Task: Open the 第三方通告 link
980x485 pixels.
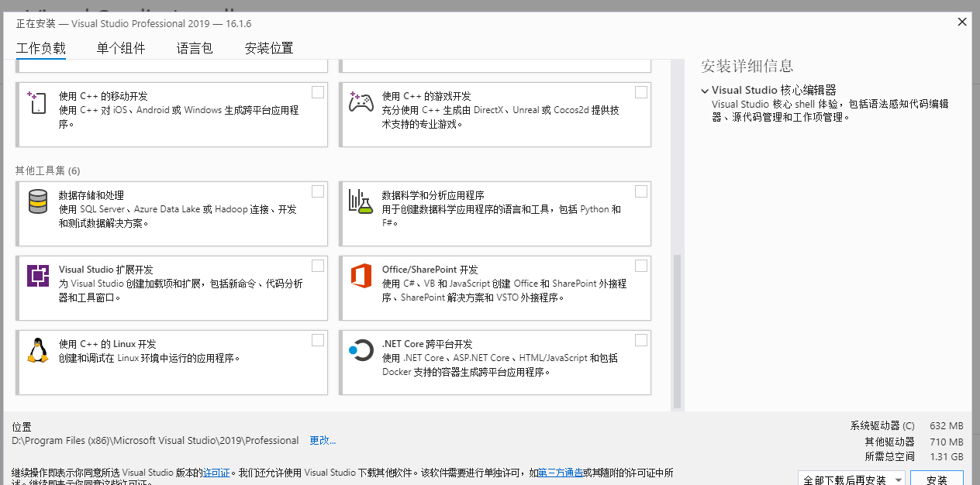Action: pyautogui.click(x=560, y=472)
